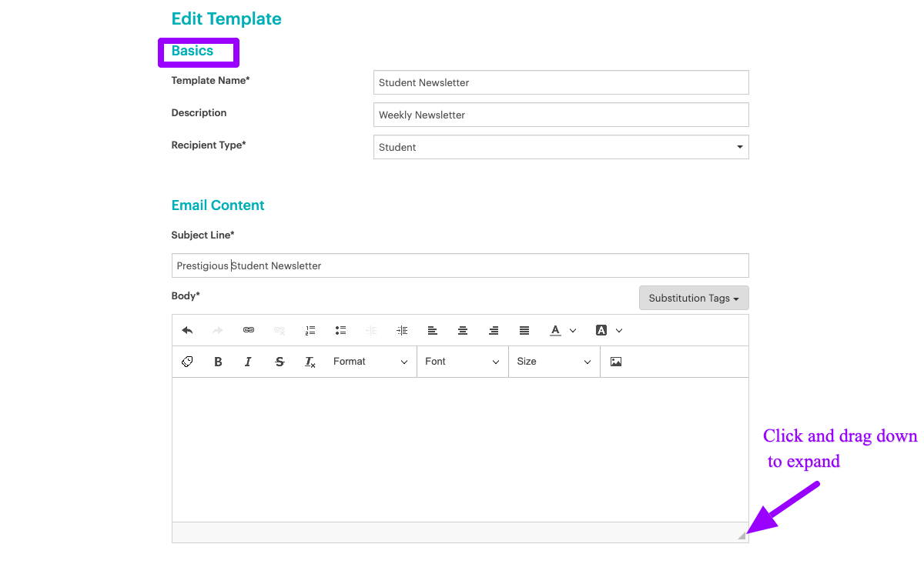The width and height of the screenshot is (924, 574).
Task: Insert an image into the body
Action: 616,362
